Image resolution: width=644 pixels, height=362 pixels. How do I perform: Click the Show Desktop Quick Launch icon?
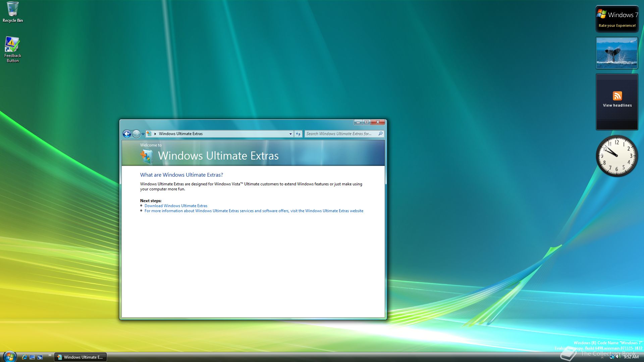32,357
